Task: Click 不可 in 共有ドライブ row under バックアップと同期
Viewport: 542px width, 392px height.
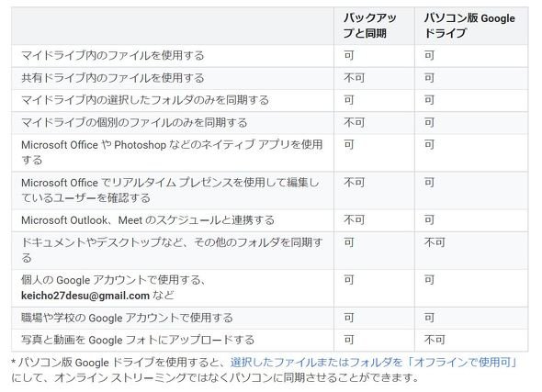Action: [x=354, y=78]
